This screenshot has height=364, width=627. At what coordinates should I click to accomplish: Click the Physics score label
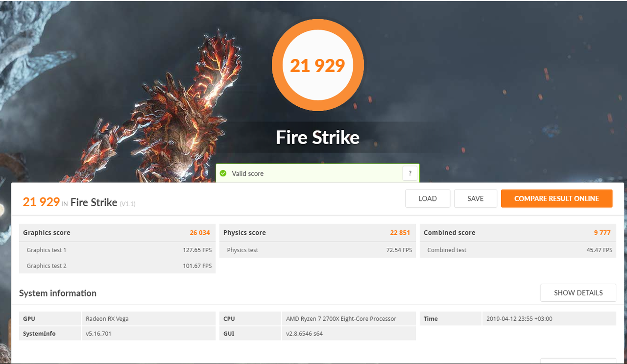pos(244,233)
